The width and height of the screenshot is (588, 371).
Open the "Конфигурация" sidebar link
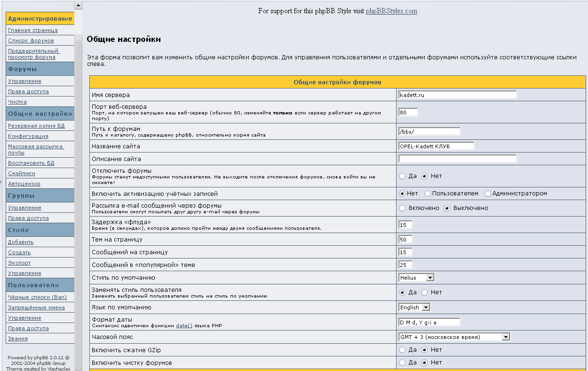(28, 136)
